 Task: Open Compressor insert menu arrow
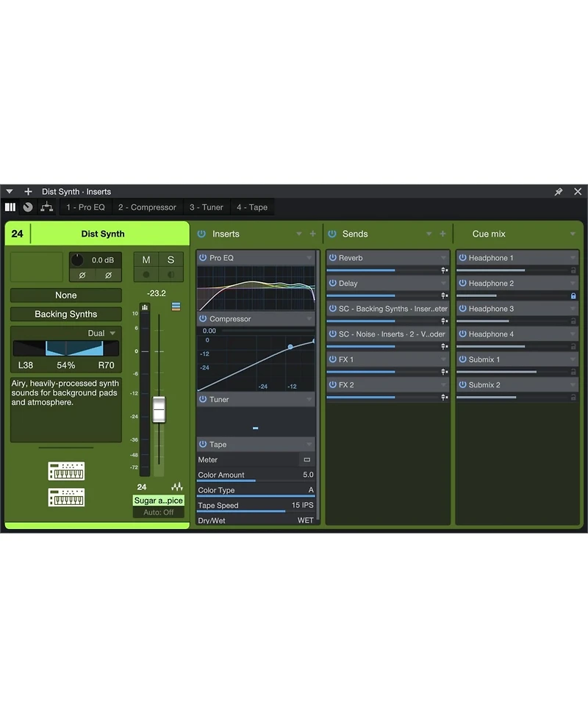[x=309, y=319]
